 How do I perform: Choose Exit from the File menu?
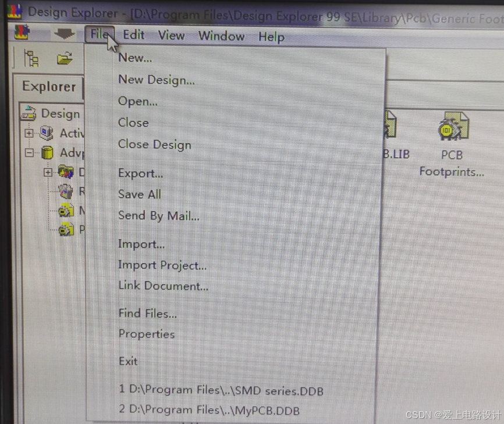coord(128,361)
